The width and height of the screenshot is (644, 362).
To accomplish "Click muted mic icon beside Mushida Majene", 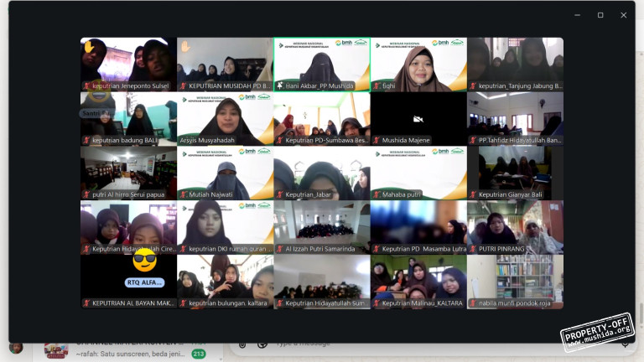I will pyautogui.click(x=377, y=141).
